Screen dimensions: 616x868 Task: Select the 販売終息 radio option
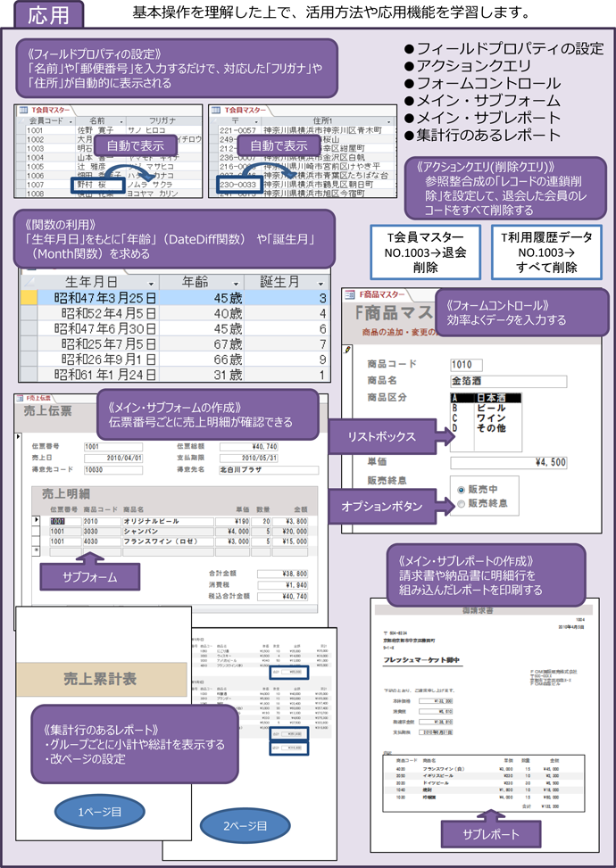click(461, 503)
